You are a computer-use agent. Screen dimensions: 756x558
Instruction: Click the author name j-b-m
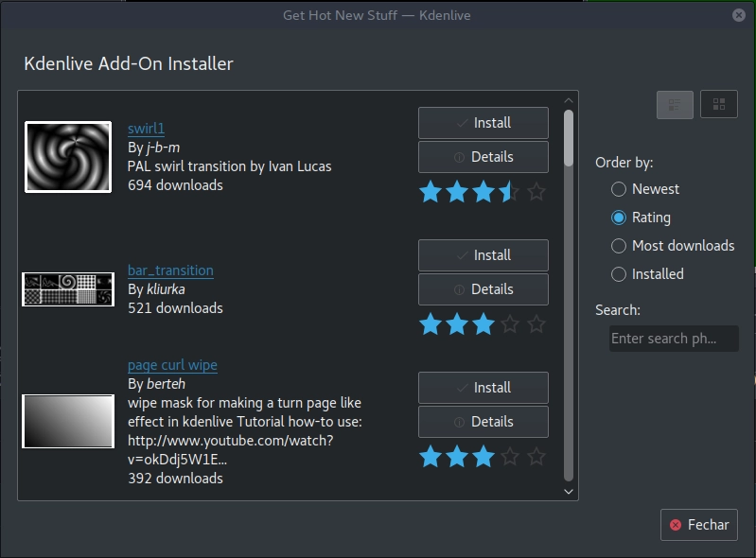[x=163, y=148]
